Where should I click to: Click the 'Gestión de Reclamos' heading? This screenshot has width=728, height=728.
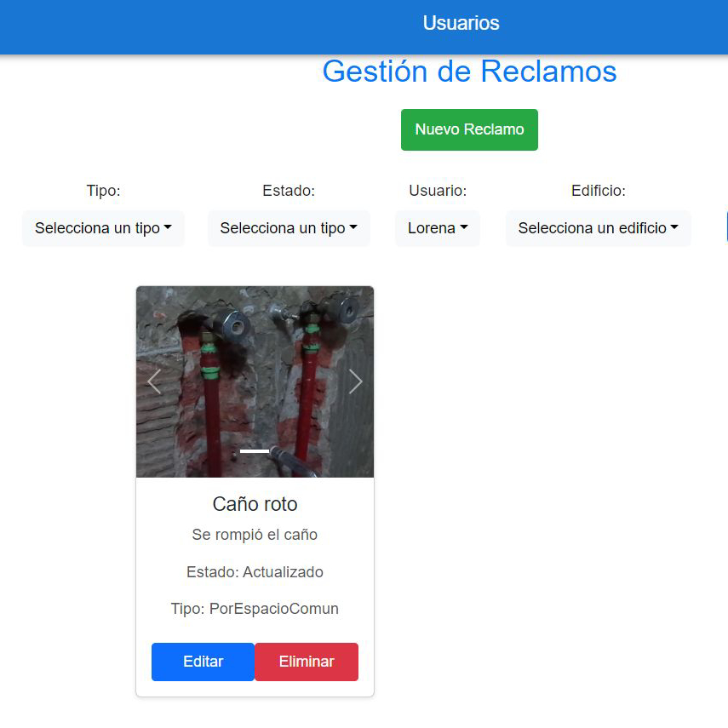[x=469, y=72]
